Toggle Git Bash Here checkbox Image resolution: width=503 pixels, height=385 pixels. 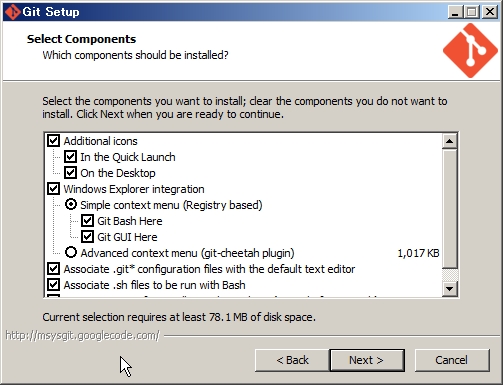(x=87, y=221)
